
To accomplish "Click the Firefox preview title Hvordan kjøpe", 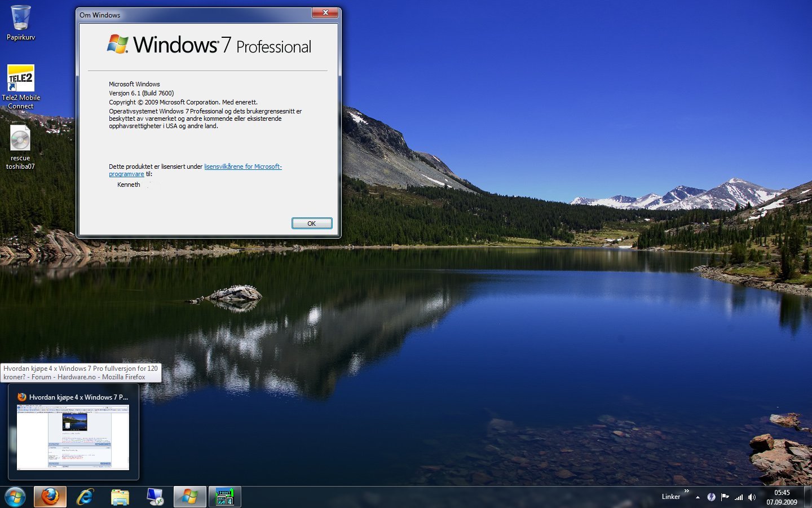I will point(78,397).
